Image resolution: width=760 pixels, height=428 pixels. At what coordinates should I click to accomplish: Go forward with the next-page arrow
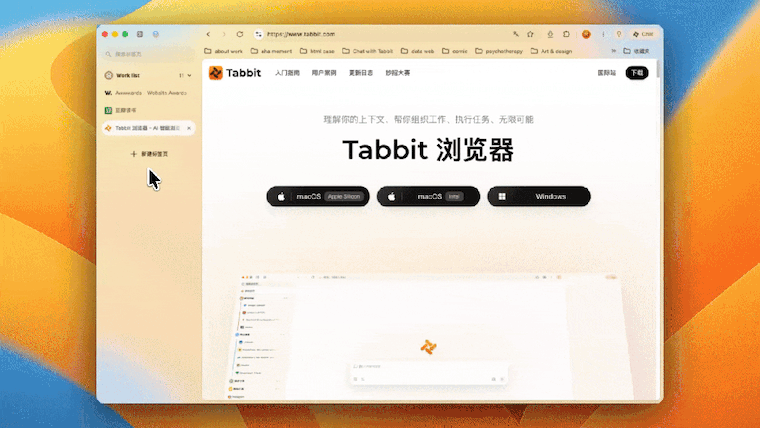[x=224, y=34]
